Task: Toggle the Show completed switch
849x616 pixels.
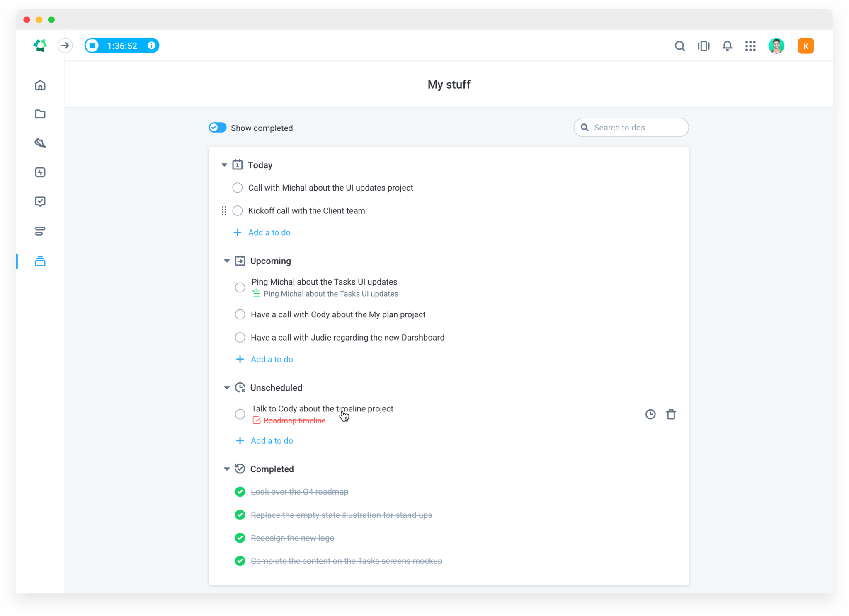Action: click(218, 128)
